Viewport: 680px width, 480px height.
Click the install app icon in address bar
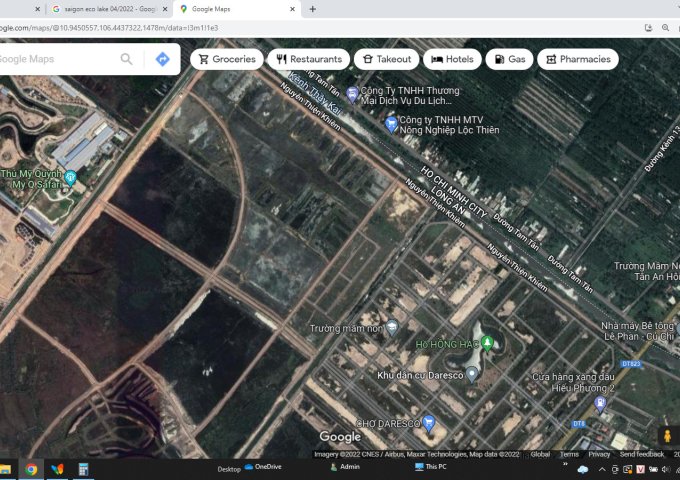tap(648, 28)
